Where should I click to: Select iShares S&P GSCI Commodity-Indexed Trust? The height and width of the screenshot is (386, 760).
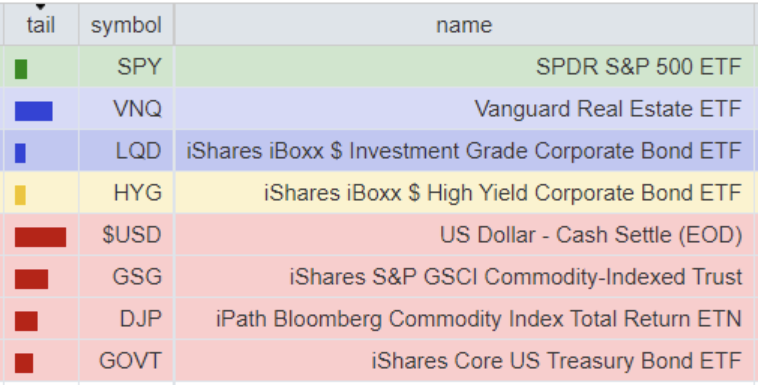click(516, 277)
